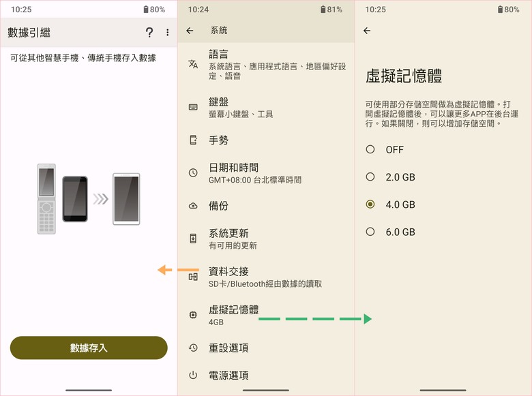Viewport: 532px width, 396px height.
Task: Tap the 資料交接 transfer icon
Action: coord(193,277)
